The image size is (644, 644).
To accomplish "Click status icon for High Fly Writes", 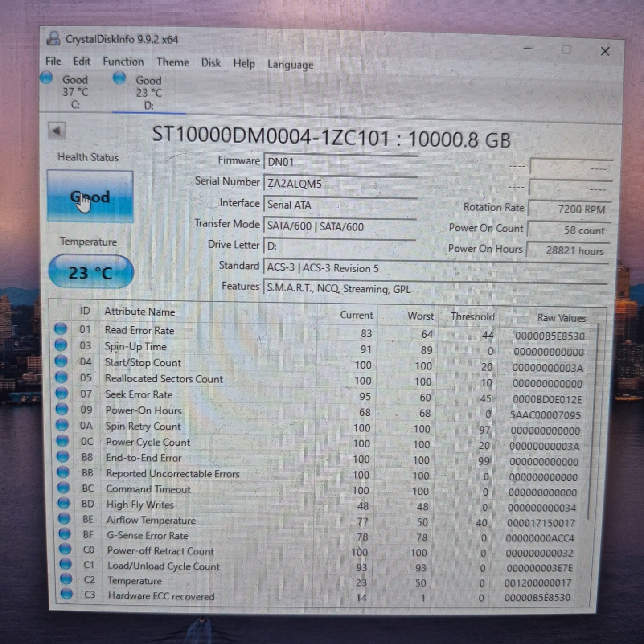I will point(64,503).
